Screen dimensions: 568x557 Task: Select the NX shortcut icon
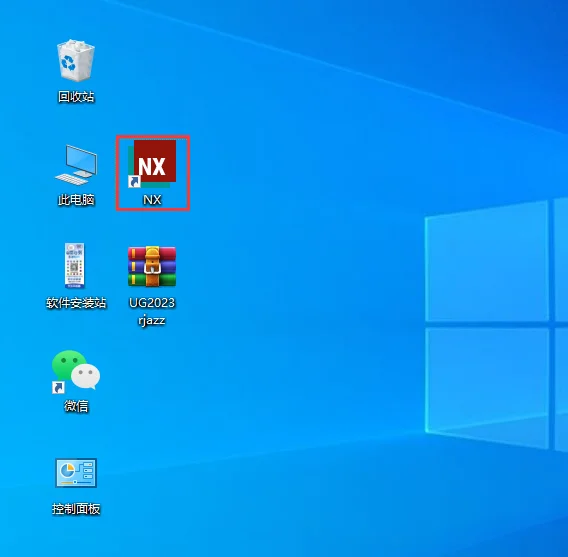152,164
